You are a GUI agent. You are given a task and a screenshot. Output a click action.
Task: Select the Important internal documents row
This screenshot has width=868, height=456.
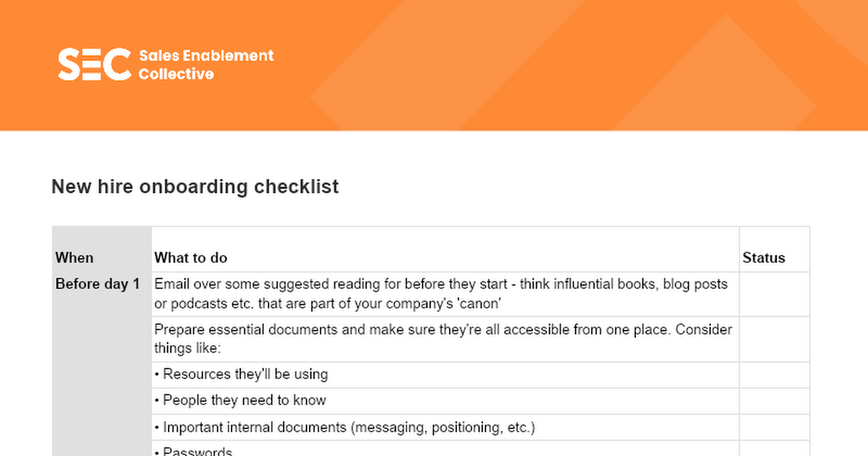point(445,427)
